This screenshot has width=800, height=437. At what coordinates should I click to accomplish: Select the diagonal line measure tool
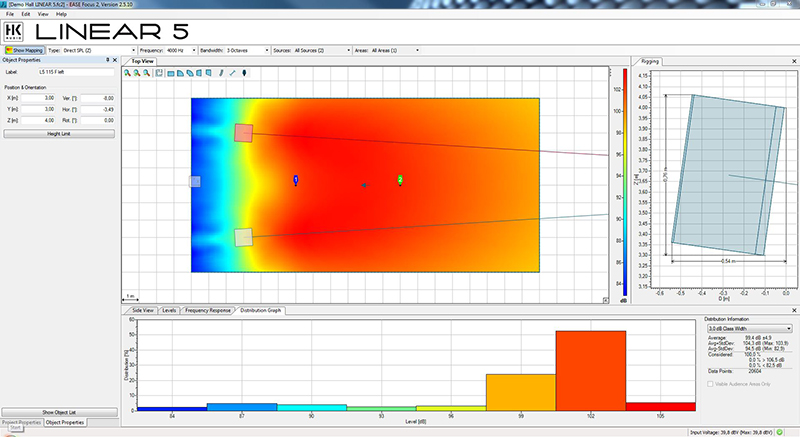pos(232,73)
